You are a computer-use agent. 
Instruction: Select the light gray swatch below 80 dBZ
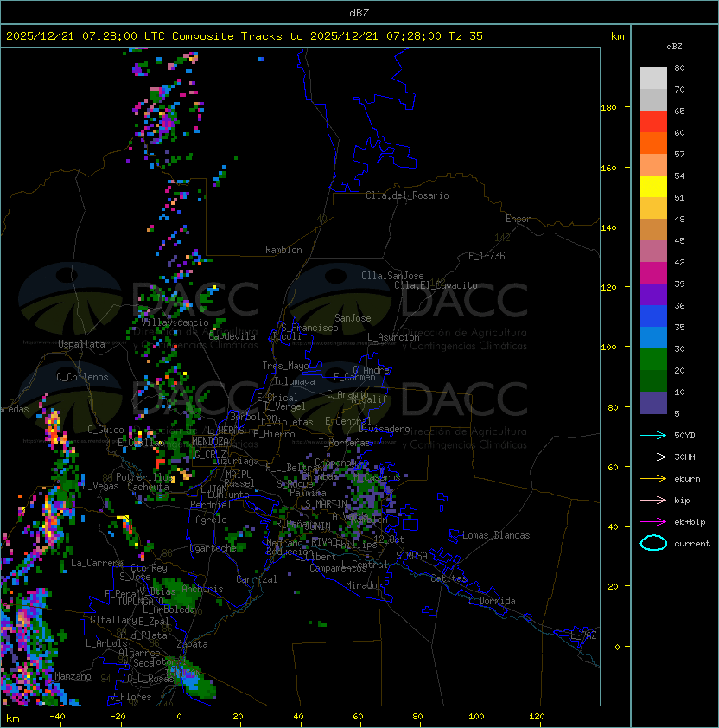pyautogui.click(x=653, y=79)
